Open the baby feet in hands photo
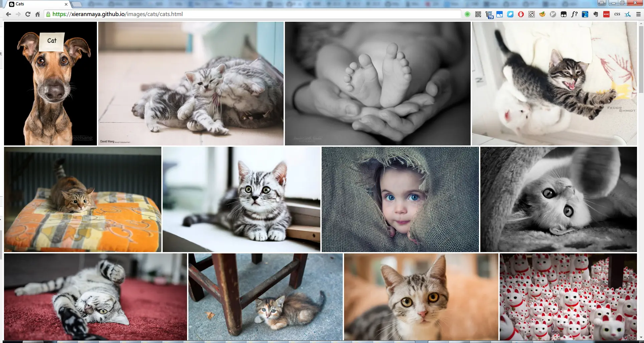644x343 pixels. click(x=378, y=84)
